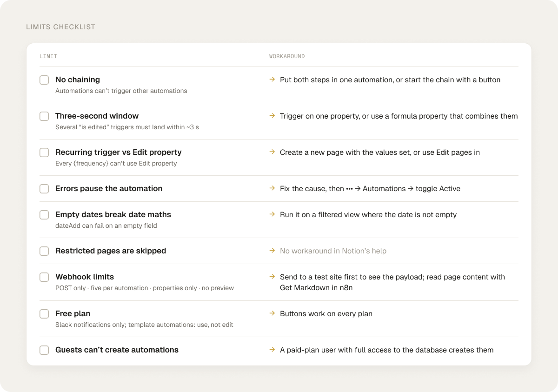
Task: Click arrow before 'Trigger on one property'
Action: click(x=272, y=116)
